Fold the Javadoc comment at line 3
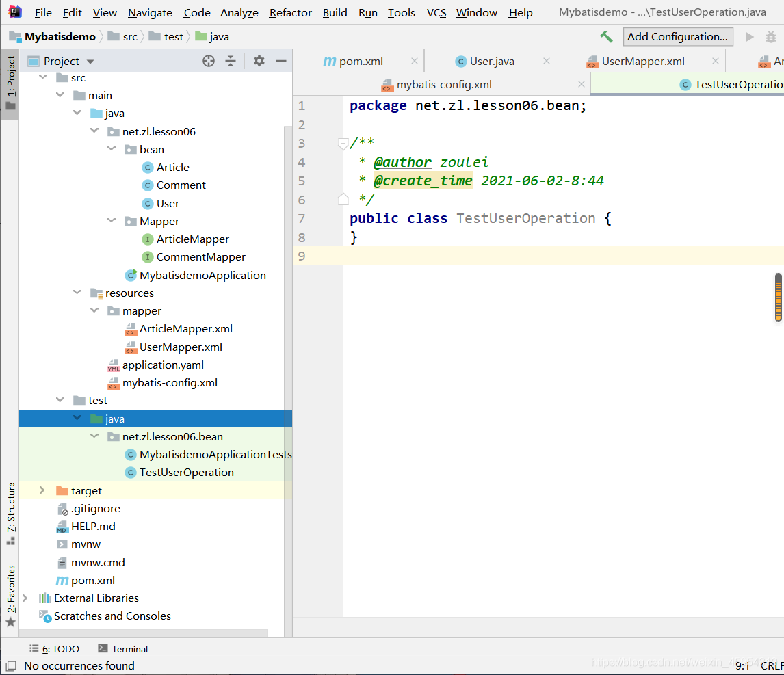 coord(343,144)
